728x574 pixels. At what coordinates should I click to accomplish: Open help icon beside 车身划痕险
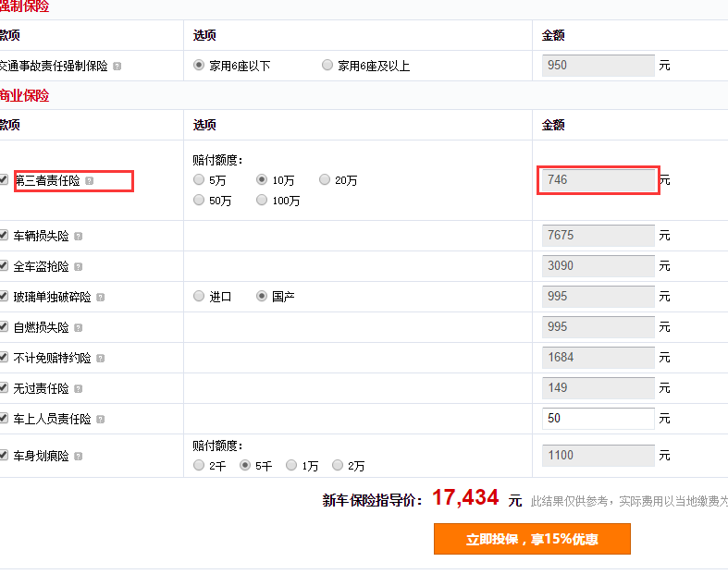coord(79,457)
